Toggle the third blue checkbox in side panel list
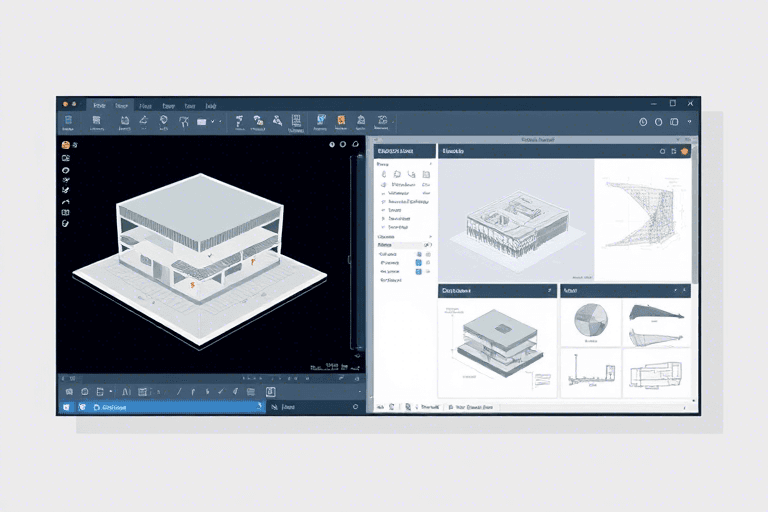This screenshot has height=512, width=768. pyautogui.click(x=418, y=272)
